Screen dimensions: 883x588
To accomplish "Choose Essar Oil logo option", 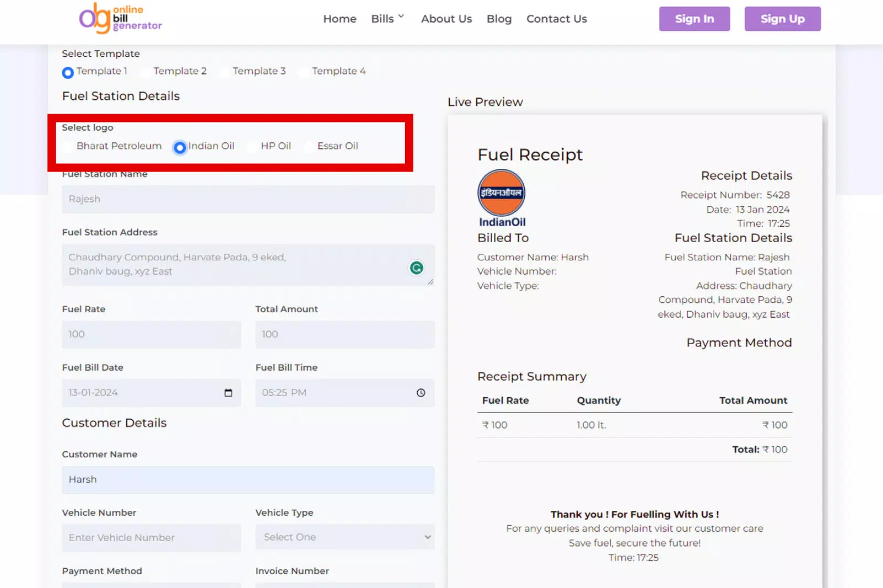I will [x=308, y=147].
